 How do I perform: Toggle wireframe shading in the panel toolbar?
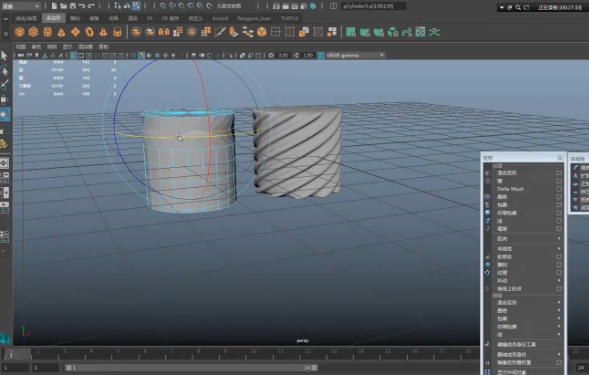[133, 55]
